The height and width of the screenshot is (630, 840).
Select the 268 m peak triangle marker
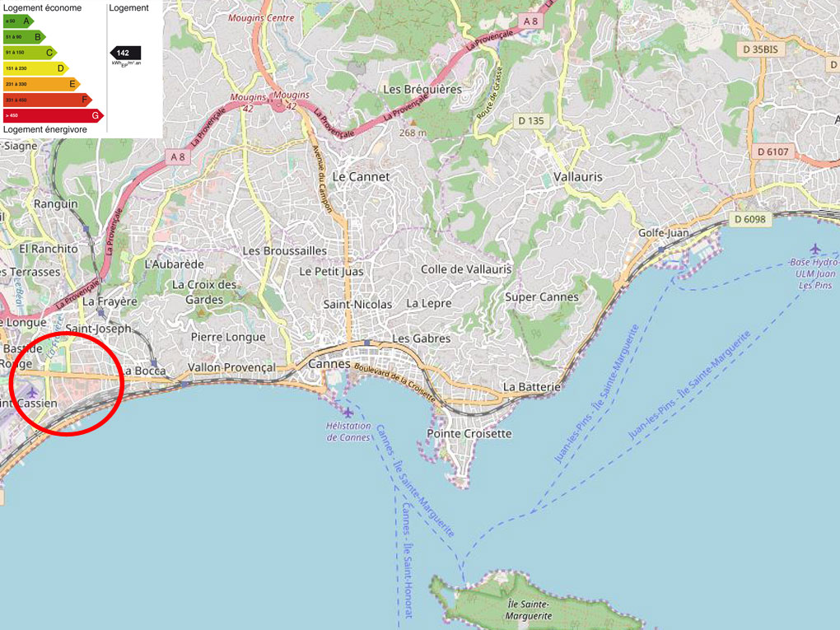pos(413,123)
